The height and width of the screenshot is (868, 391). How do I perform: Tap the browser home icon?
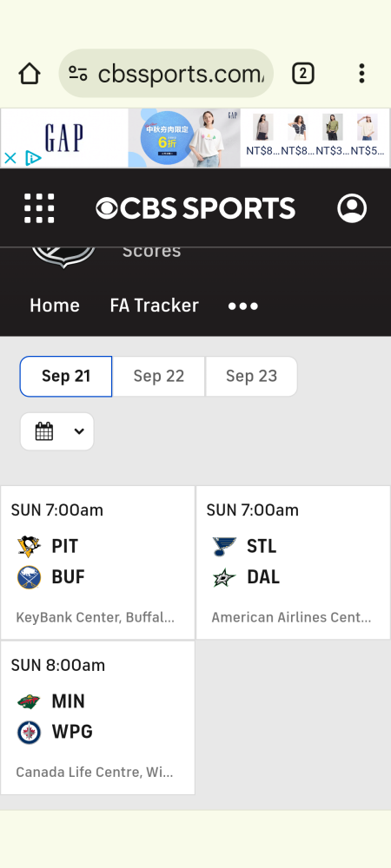30,73
